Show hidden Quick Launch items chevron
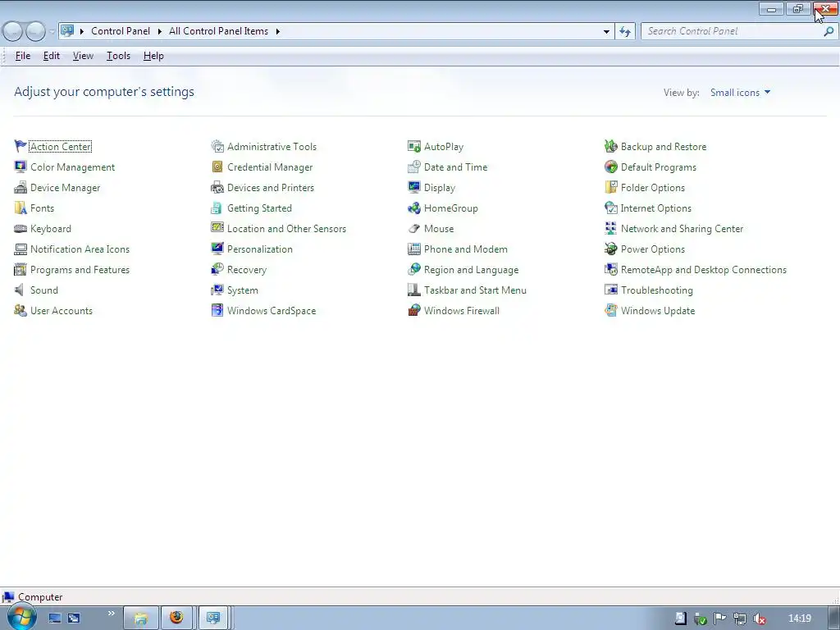840x630 pixels. pyautogui.click(x=111, y=613)
